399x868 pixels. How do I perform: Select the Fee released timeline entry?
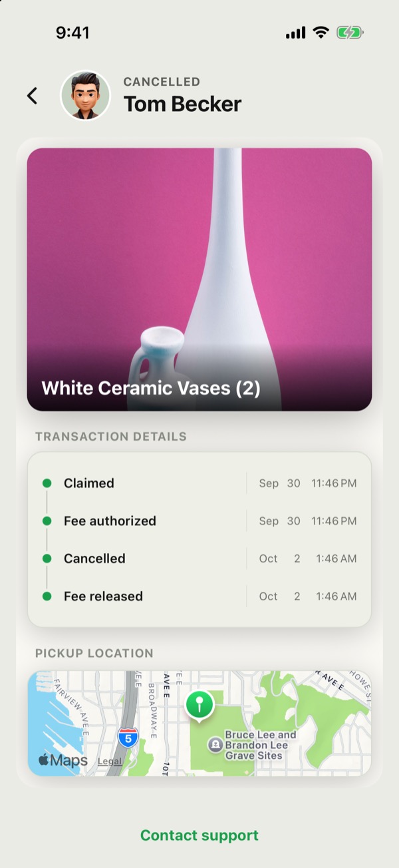click(x=199, y=596)
